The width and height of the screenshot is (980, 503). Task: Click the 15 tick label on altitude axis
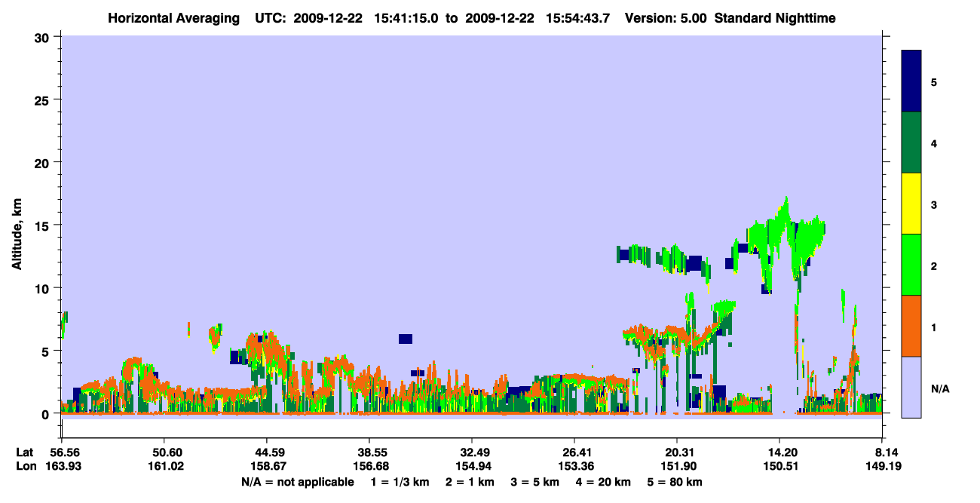point(44,225)
